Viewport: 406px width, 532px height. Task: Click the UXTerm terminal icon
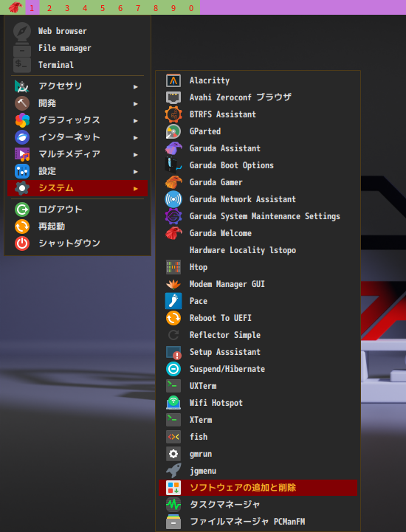point(173,386)
